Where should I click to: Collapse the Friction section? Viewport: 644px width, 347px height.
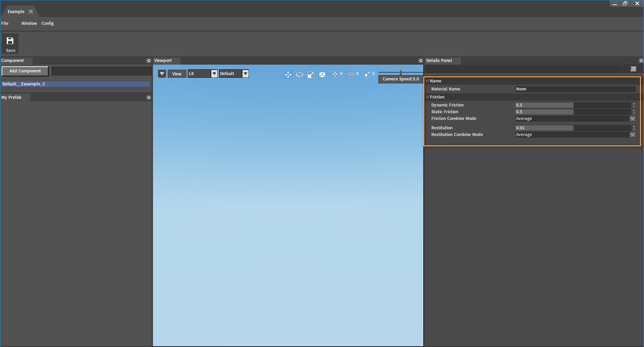click(428, 97)
